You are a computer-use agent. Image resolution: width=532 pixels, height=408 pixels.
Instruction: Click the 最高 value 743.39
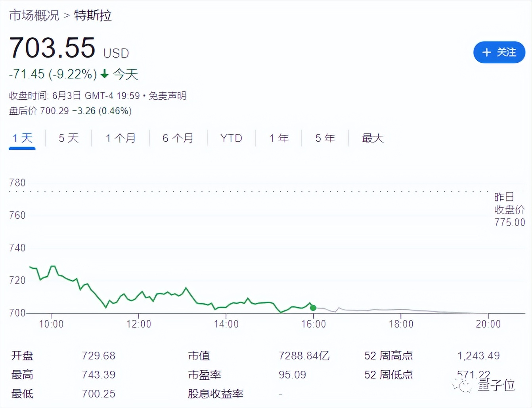(x=99, y=375)
